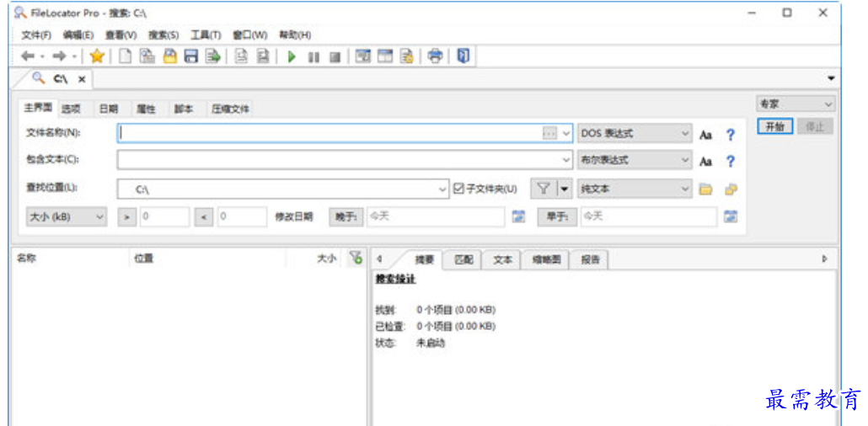Click the funnel filter button next to subfolders
The width and height of the screenshot is (868, 426).
544,189
